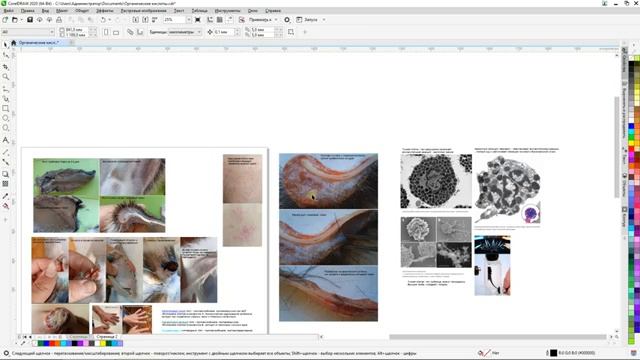The width and height of the screenshot is (640, 360).
Task: Click the Save diskette icon
Action: point(30,20)
